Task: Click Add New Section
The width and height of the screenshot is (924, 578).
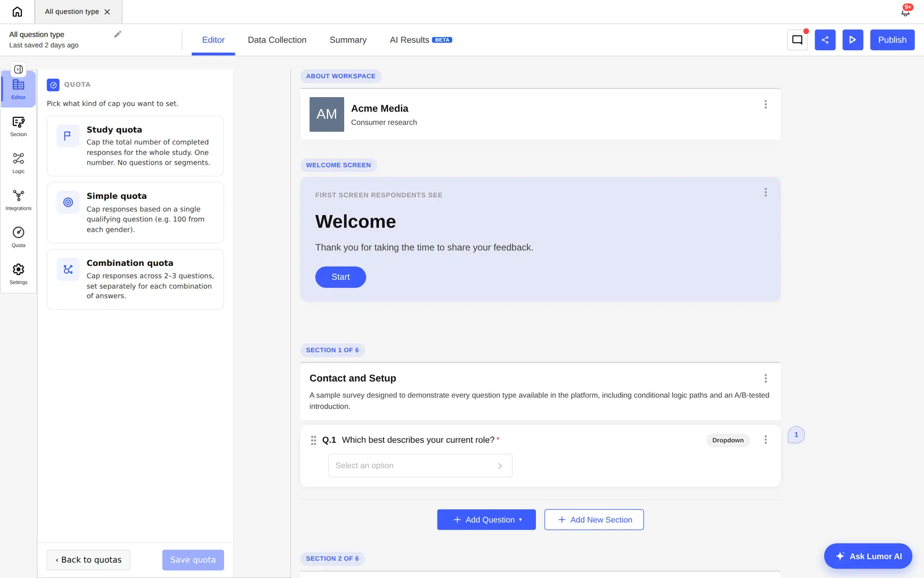Action: [x=594, y=520]
